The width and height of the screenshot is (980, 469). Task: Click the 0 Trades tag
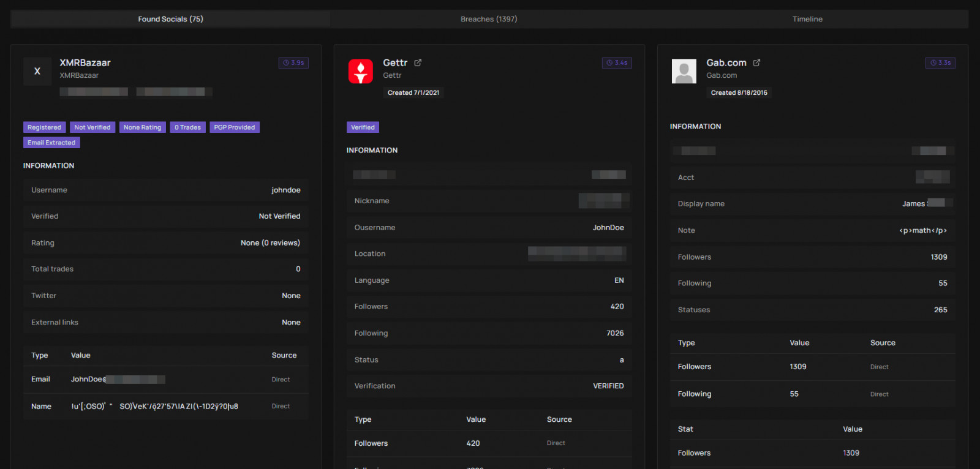[x=187, y=127]
